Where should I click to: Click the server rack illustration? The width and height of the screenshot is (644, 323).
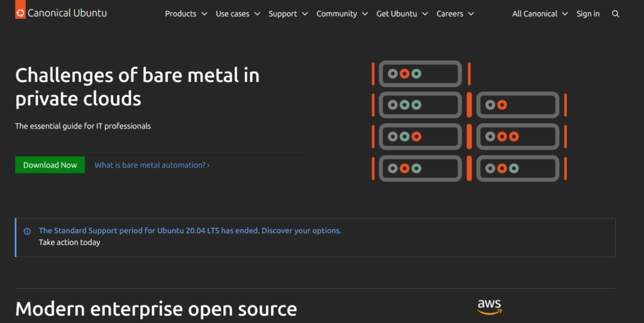[x=469, y=122]
